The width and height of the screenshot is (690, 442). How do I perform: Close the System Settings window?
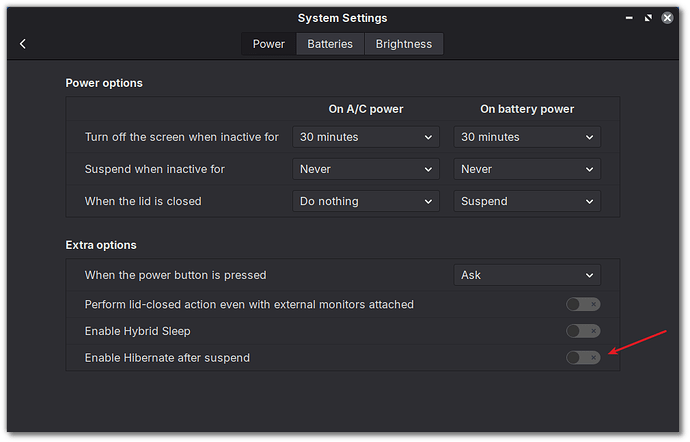click(668, 17)
